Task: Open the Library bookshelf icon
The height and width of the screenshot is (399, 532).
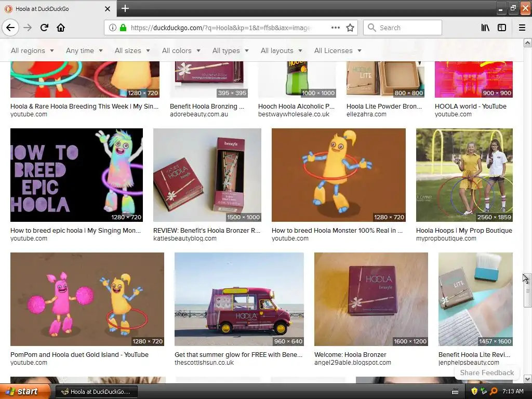Action: point(485,28)
